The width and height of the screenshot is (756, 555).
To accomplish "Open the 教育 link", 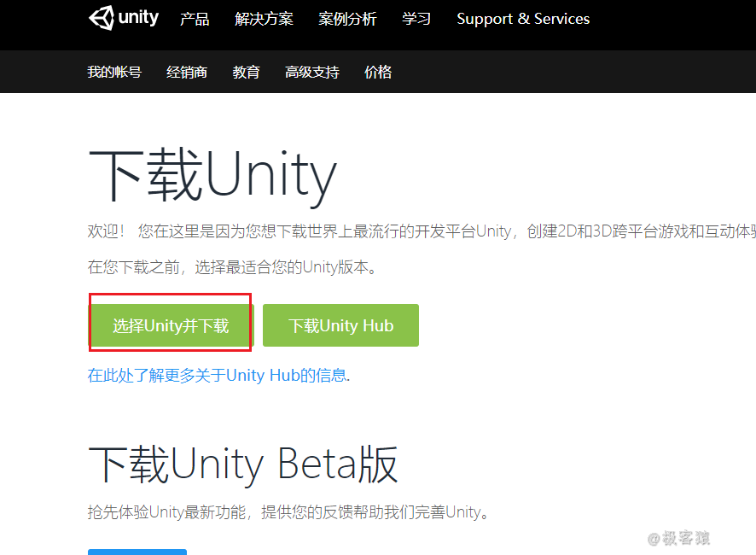I will coord(246,72).
